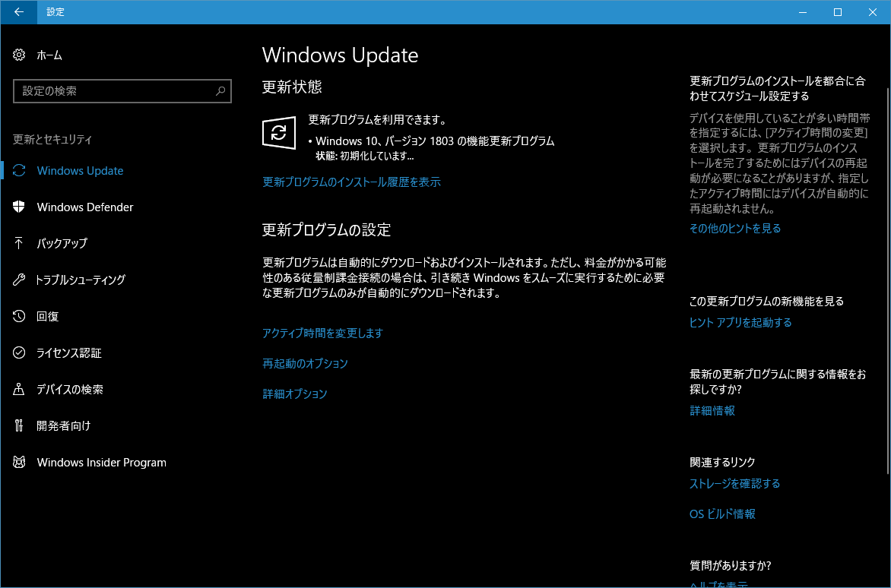Viewport: 891px width, 588px height.
Task: Open アクティブ時間を変更します link
Action: [323, 334]
